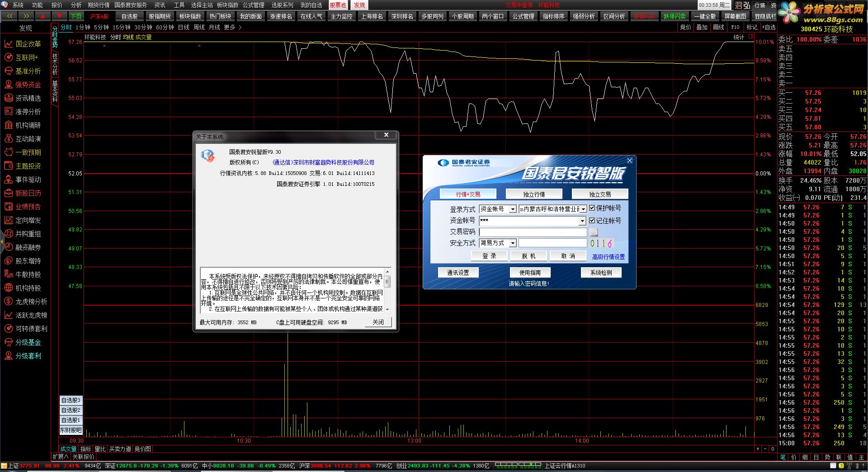Click the verification code input field

coord(552,243)
